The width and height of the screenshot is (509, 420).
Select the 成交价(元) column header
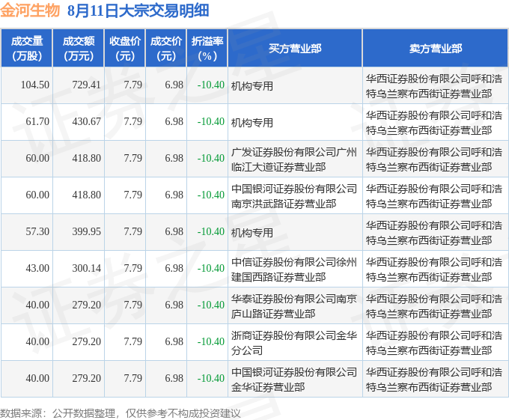coord(166,49)
